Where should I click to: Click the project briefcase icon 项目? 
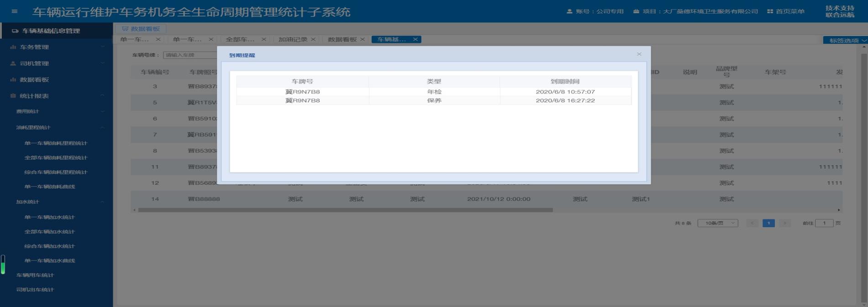[x=636, y=11]
